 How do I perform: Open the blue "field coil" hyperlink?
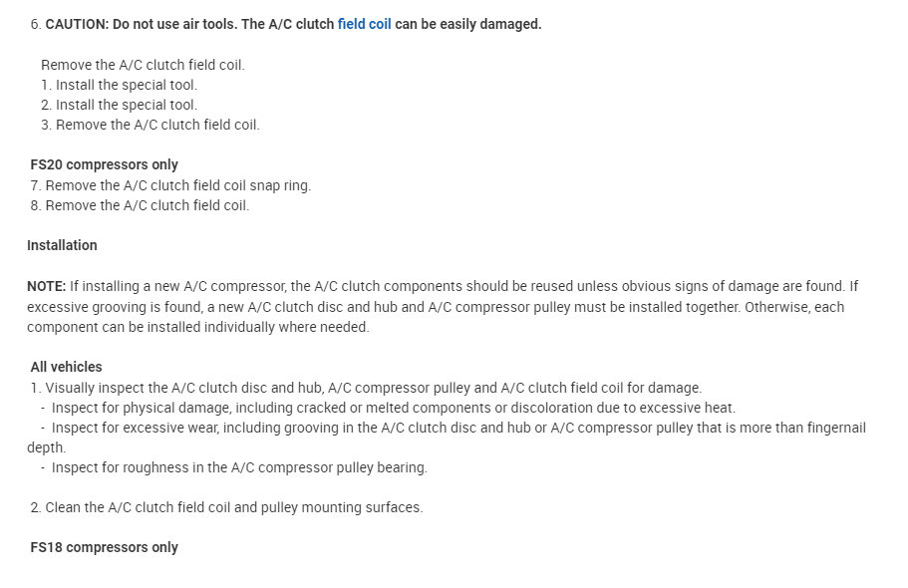364,24
